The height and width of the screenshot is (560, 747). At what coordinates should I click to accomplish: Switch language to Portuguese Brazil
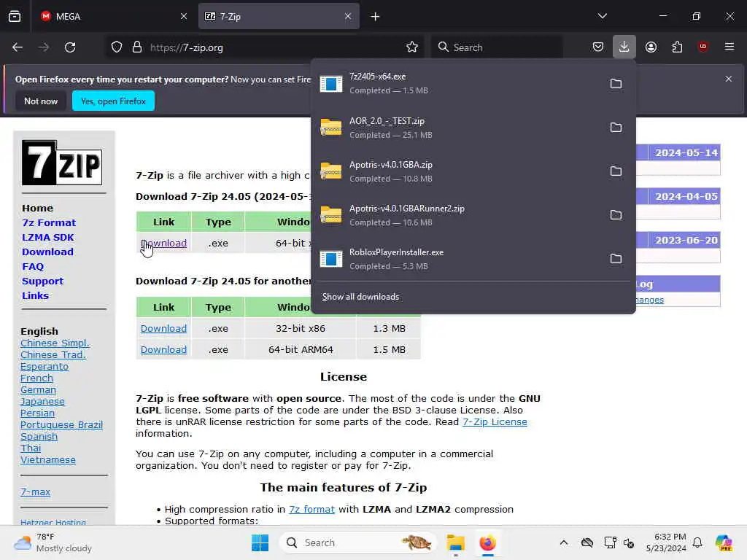61,425
